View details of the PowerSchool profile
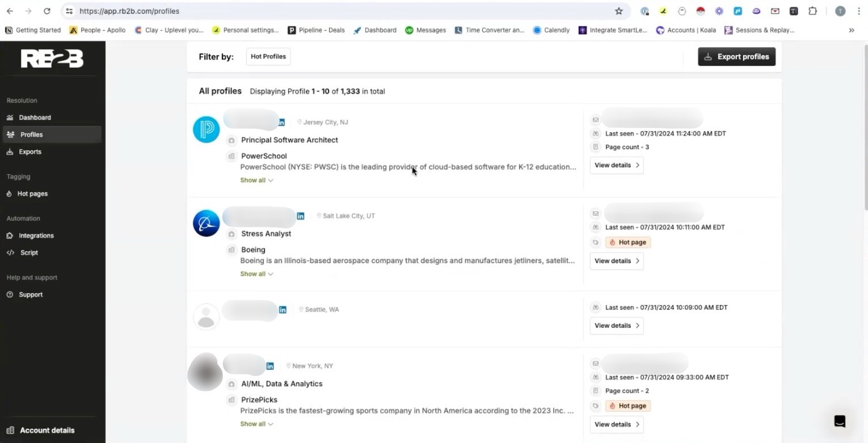This screenshot has height=443, width=868. 617,166
